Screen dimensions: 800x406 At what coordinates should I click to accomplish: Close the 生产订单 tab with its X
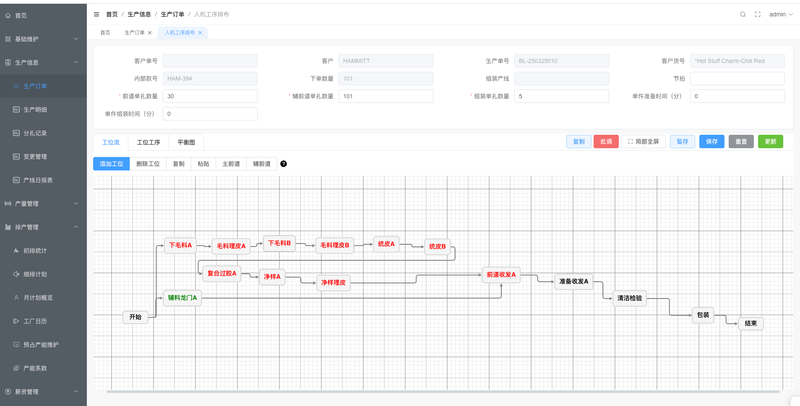pos(149,33)
